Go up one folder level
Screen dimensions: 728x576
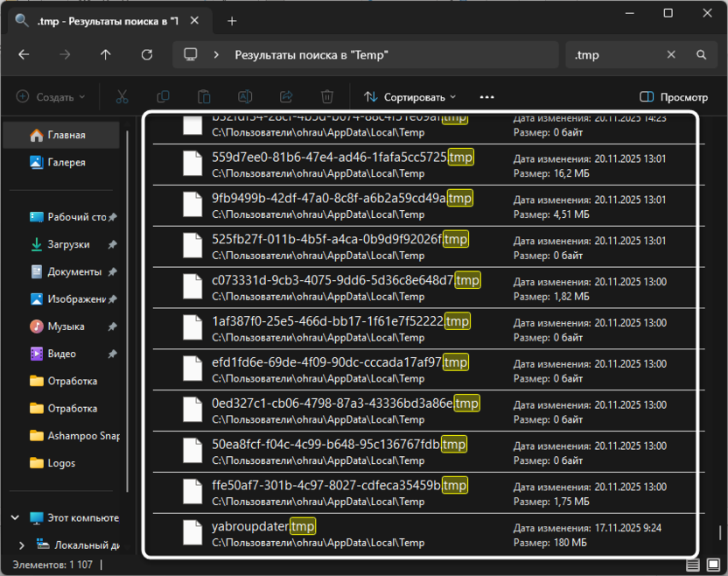click(106, 54)
